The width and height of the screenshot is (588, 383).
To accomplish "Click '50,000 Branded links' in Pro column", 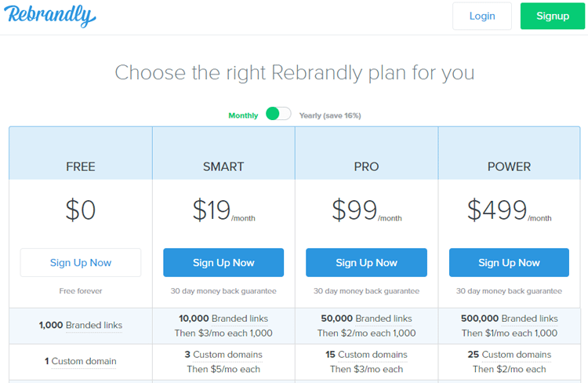I will point(366,319).
